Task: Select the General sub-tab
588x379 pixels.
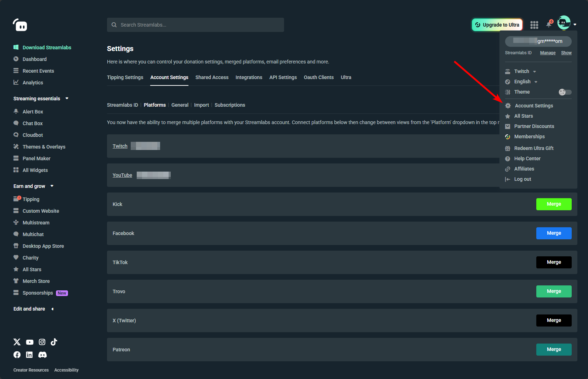Action: click(x=180, y=105)
